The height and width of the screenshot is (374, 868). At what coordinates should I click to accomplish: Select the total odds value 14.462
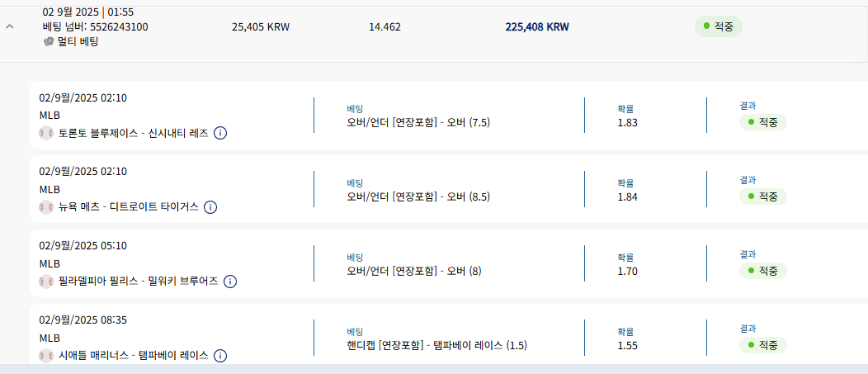pos(384,27)
